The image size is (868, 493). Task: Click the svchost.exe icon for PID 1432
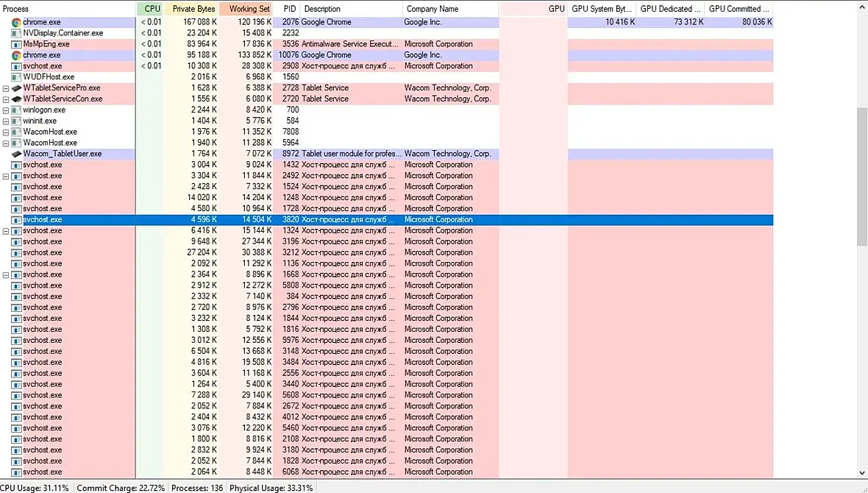17,165
